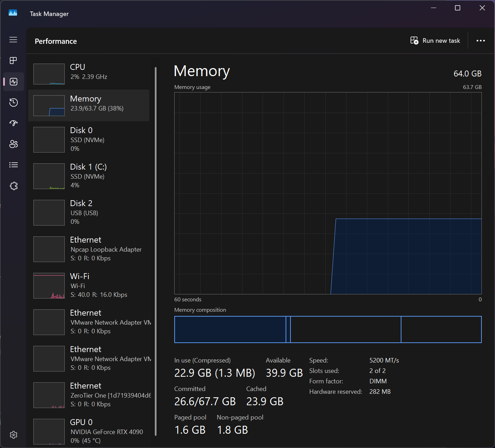This screenshot has width=495, height=448.
Task: Close the Task Manager window
Action: (x=482, y=8)
